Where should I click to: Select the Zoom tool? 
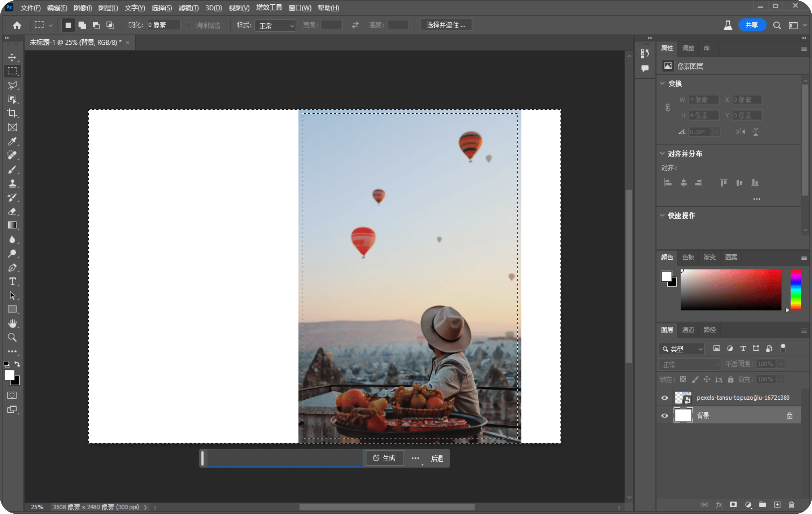click(x=12, y=338)
